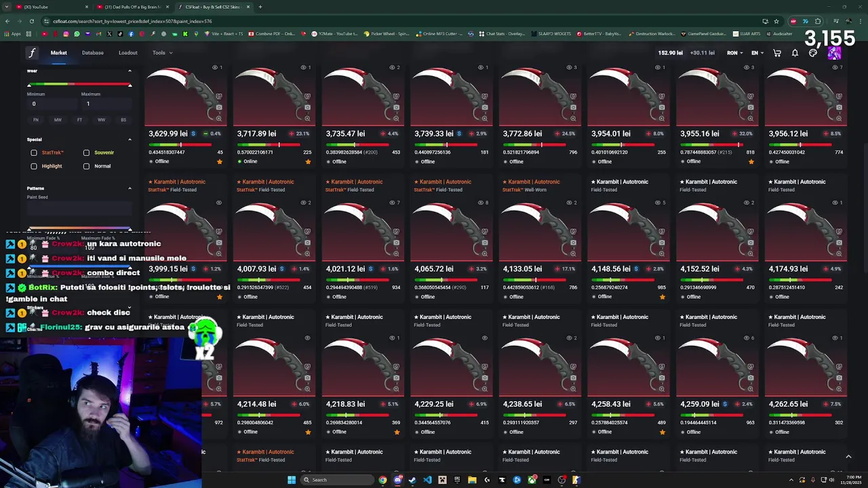
Task: Toggle the MW wear filter
Action: [58, 120]
